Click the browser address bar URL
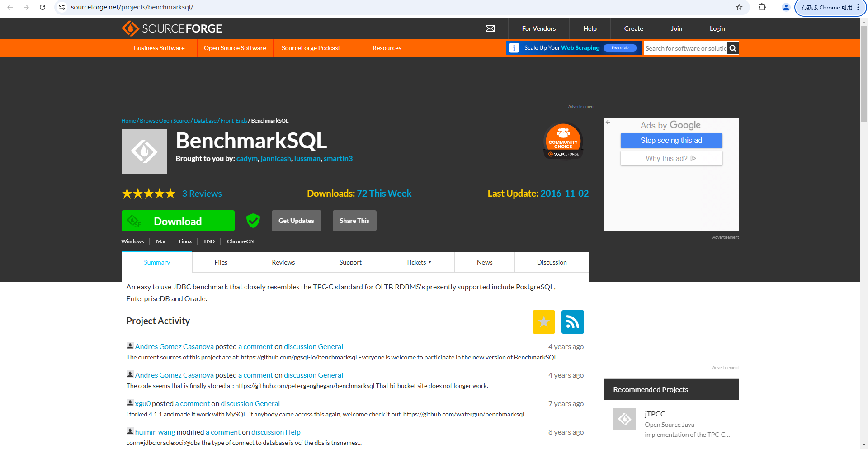 pyautogui.click(x=132, y=7)
